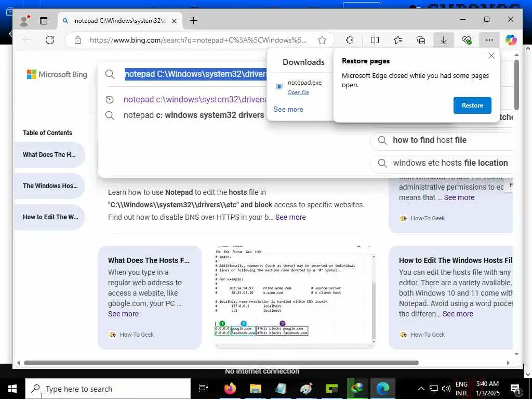Screen dimensions: 532x399
Task: Close the notepad search tab
Action: pos(174,21)
